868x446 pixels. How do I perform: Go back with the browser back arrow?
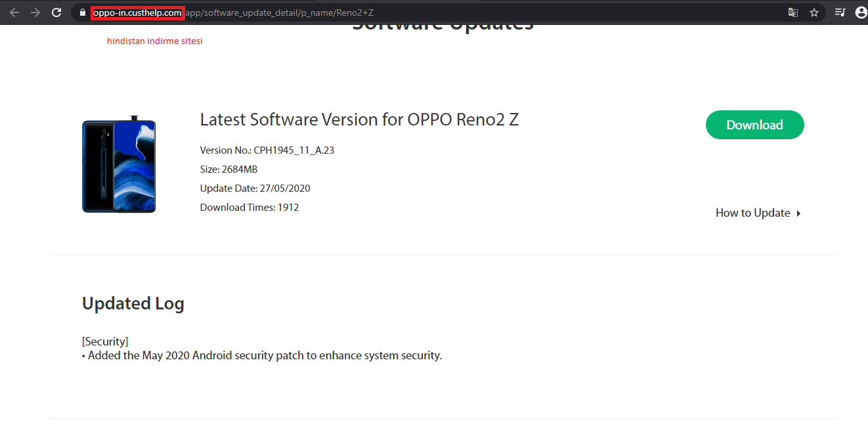tap(14, 12)
